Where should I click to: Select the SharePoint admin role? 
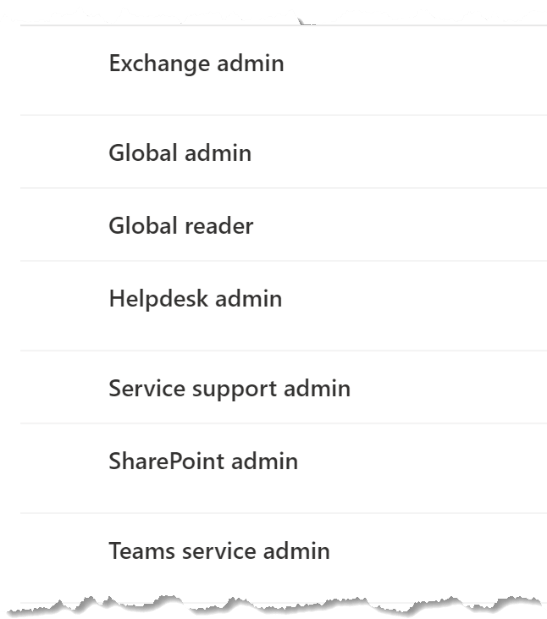203,461
